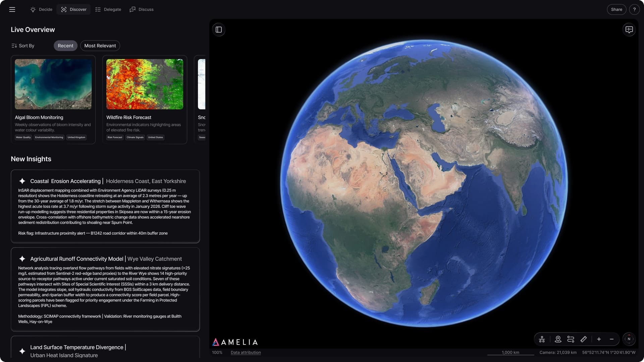
Task: Switch to the Delegate tab
Action: (x=108, y=9)
